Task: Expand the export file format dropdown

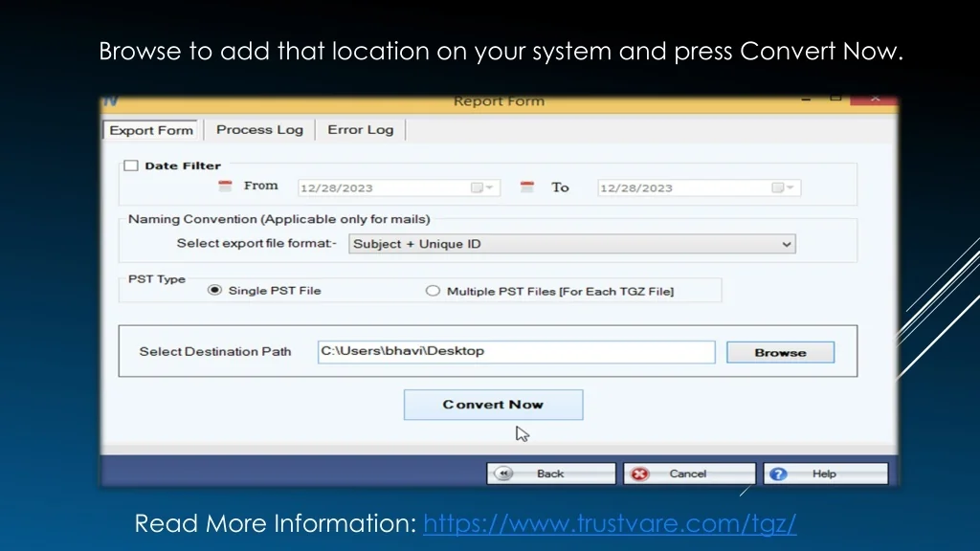Action: point(786,244)
